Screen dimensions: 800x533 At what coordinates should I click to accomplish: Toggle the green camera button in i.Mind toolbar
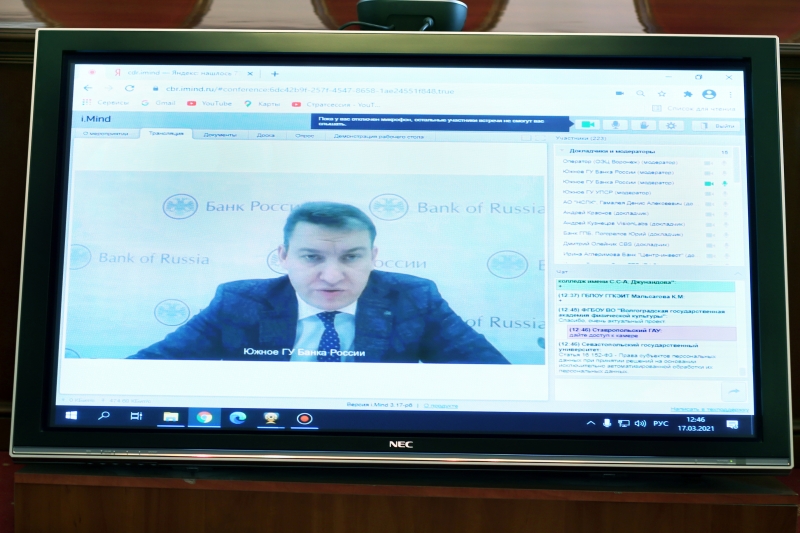click(x=588, y=124)
